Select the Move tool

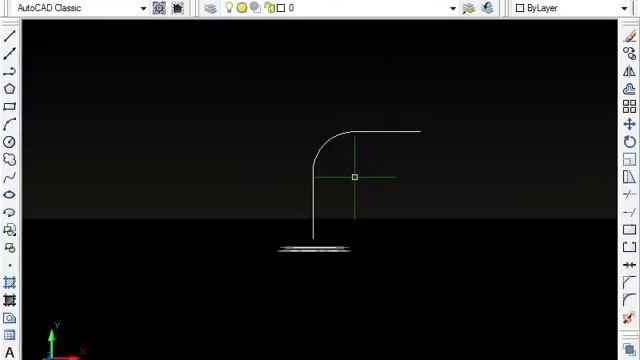tap(629, 124)
